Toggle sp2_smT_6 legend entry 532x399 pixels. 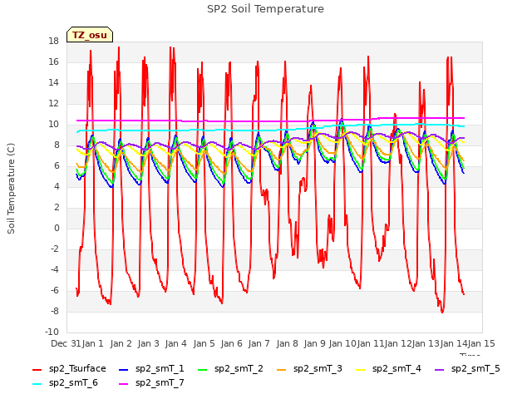(x=65, y=382)
